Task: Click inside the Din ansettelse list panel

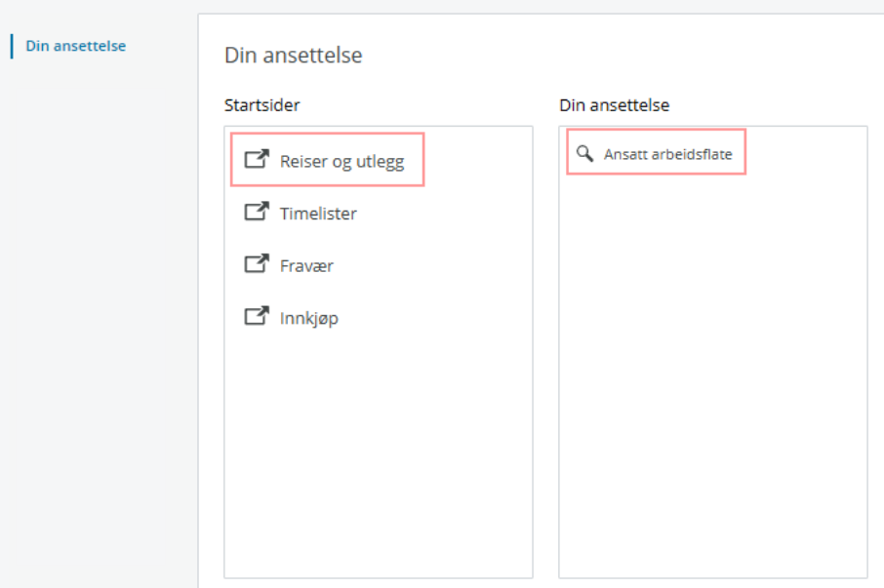Action: [712, 390]
